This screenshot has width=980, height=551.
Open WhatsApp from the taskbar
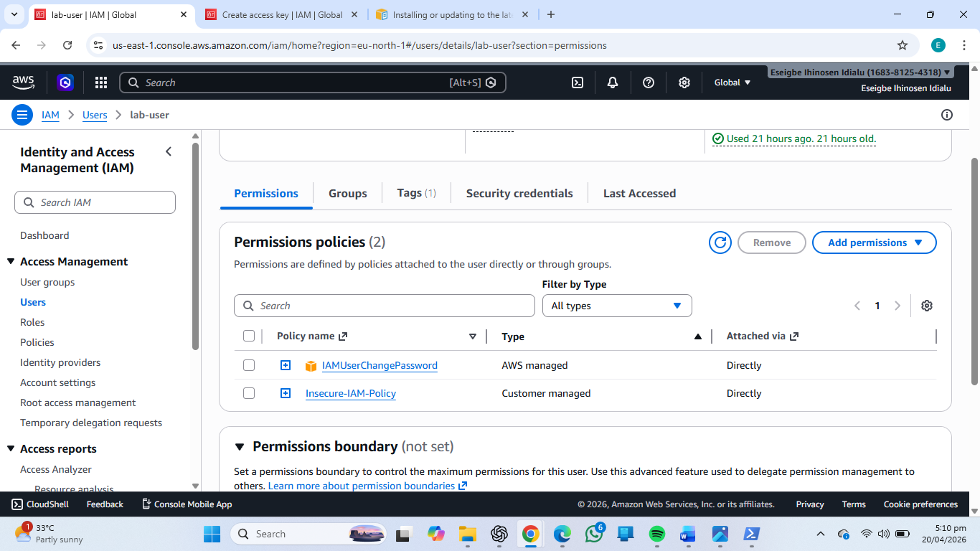point(594,534)
